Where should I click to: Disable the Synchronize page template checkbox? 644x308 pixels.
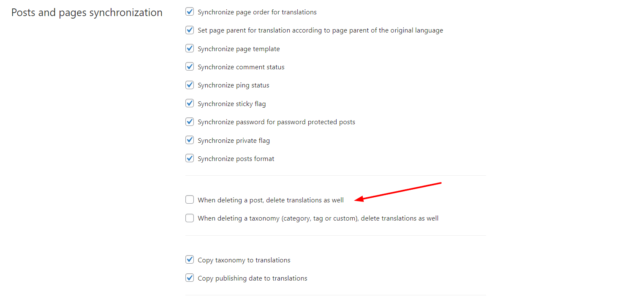pos(190,49)
